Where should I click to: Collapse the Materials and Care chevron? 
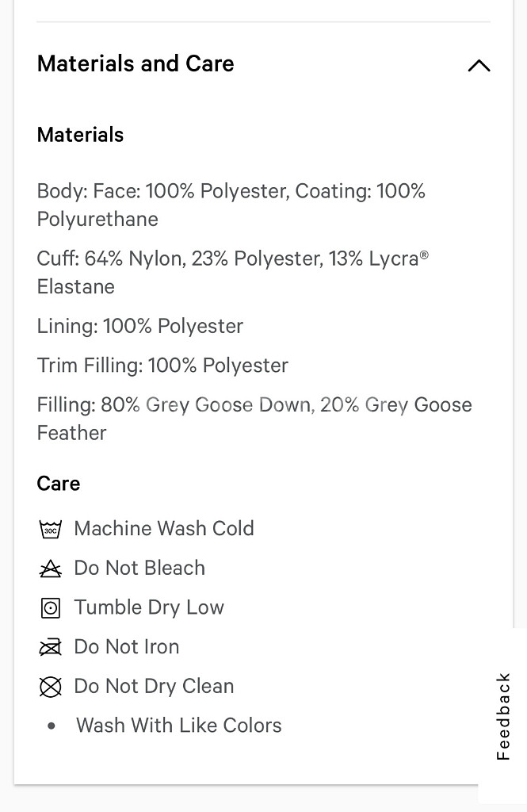[x=479, y=65]
